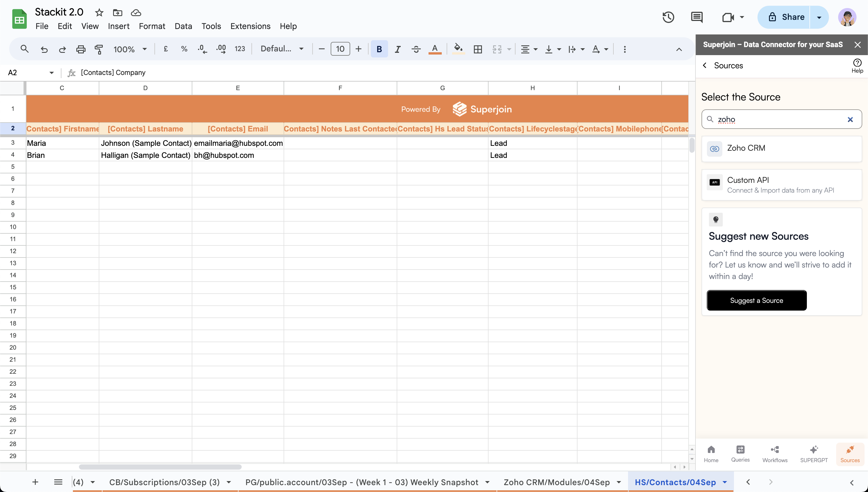Open the Extensions menu
The image size is (868, 492).
250,26
